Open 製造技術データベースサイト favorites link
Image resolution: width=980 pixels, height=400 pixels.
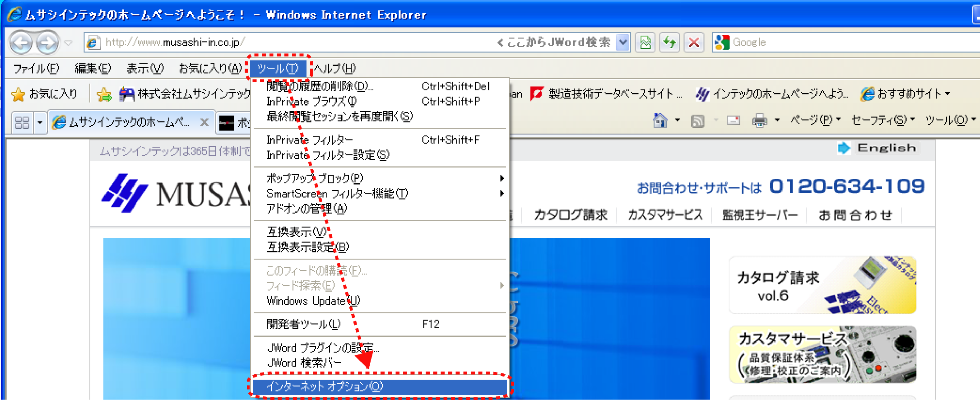click(607, 94)
